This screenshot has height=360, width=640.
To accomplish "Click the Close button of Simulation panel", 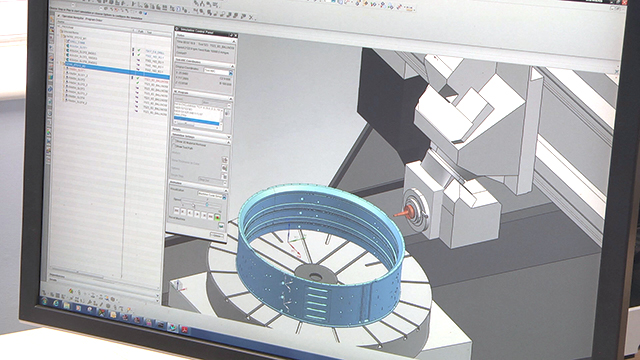I will click(217, 234).
